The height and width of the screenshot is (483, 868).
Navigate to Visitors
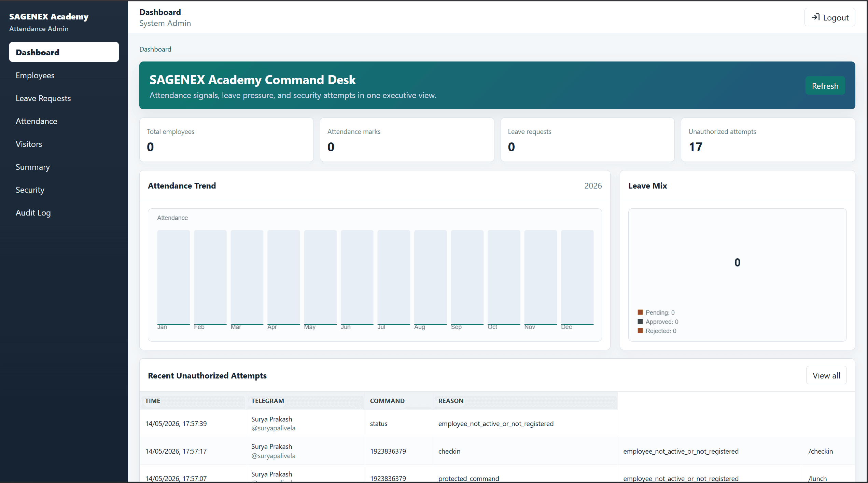click(x=64, y=144)
